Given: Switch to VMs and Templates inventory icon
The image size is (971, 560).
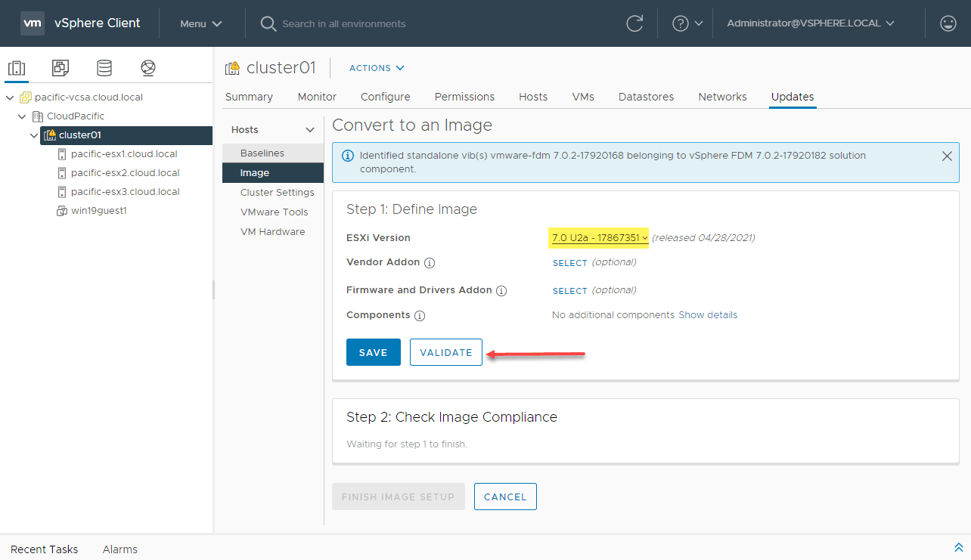Looking at the screenshot, I should [x=60, y=68].
